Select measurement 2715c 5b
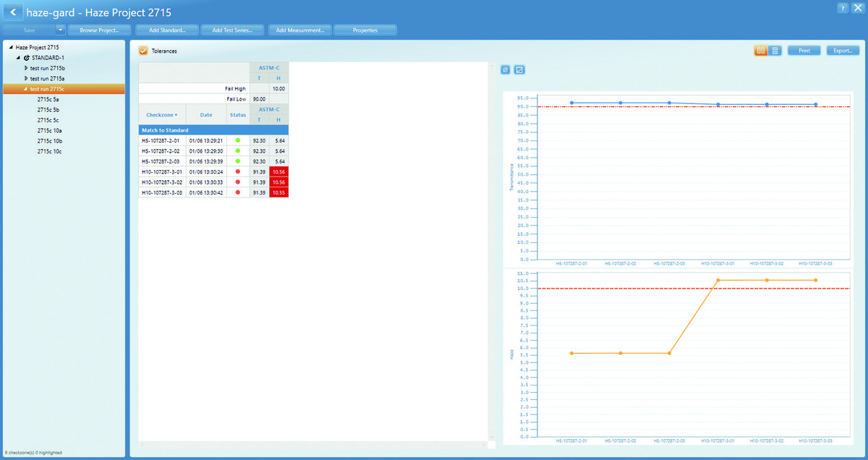Viewport: 868px width, 460px height. point(48,109)
